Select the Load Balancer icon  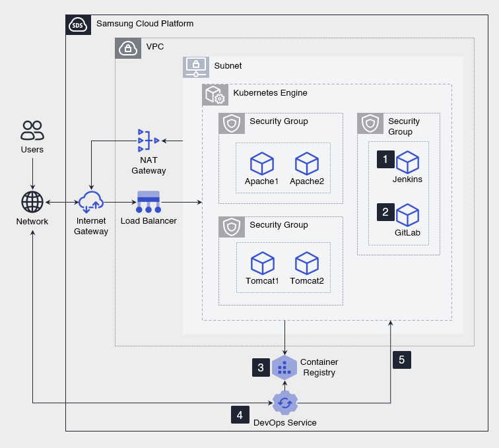coord(149,202)
